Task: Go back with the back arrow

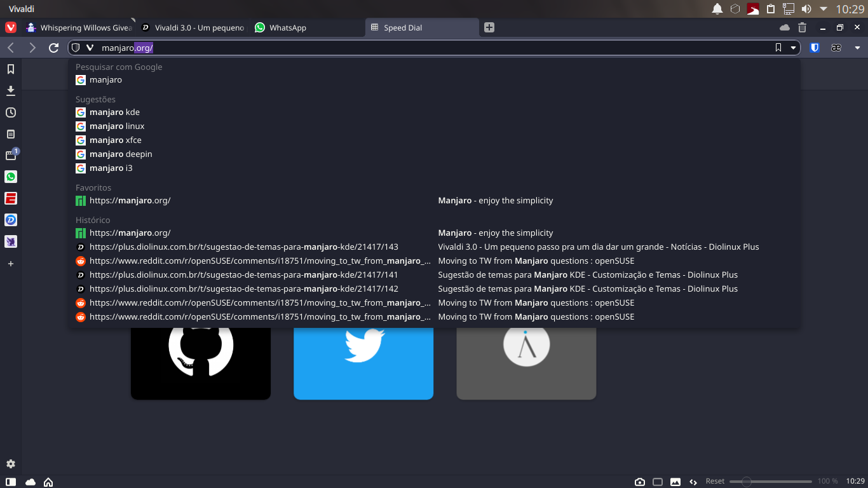Action: (x=11, y=48)
